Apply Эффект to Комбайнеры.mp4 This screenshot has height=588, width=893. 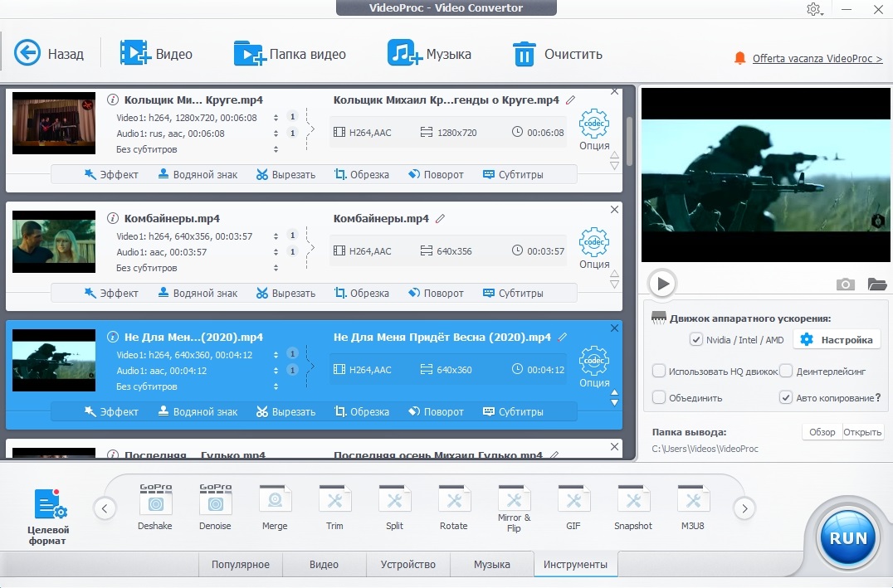point(111,293)
